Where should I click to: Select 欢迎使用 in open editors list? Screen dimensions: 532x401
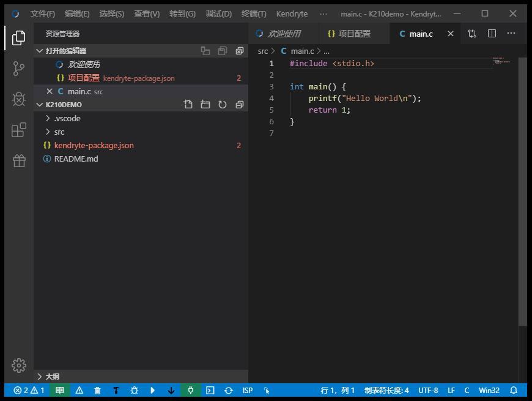141,64
